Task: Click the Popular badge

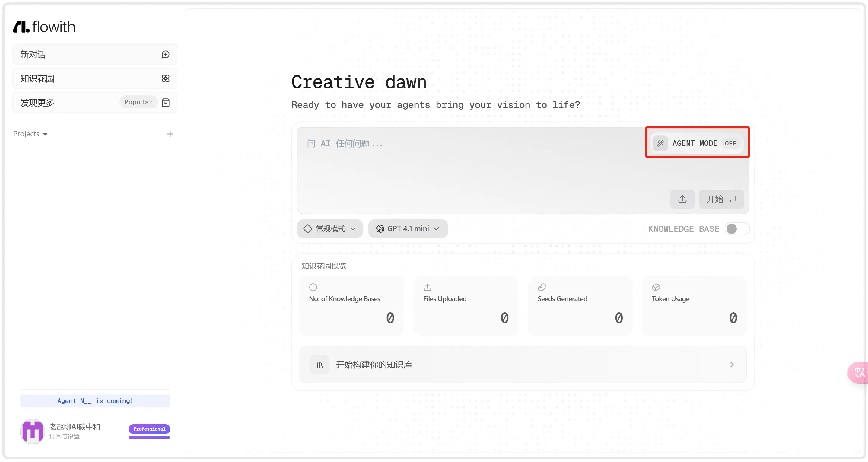Action: click(x=138, y=102)
